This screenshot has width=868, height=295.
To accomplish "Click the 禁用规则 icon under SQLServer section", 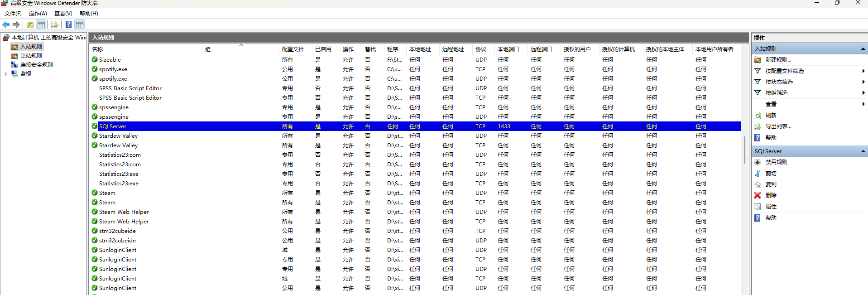I will (758, 162).
